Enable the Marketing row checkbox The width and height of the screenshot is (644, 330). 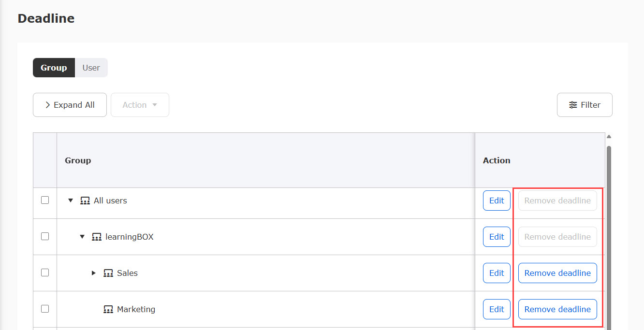(x=45, y=309)
